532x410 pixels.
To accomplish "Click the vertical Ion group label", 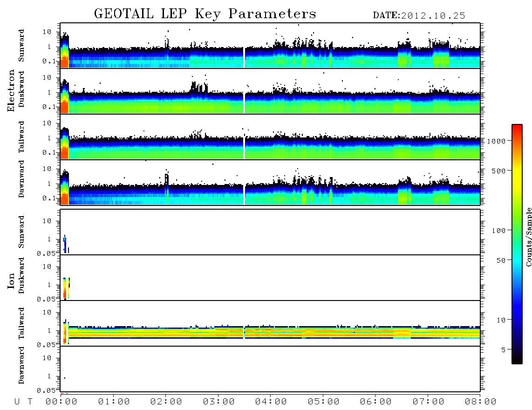I will pyautogui.click(x=11, y=281).
